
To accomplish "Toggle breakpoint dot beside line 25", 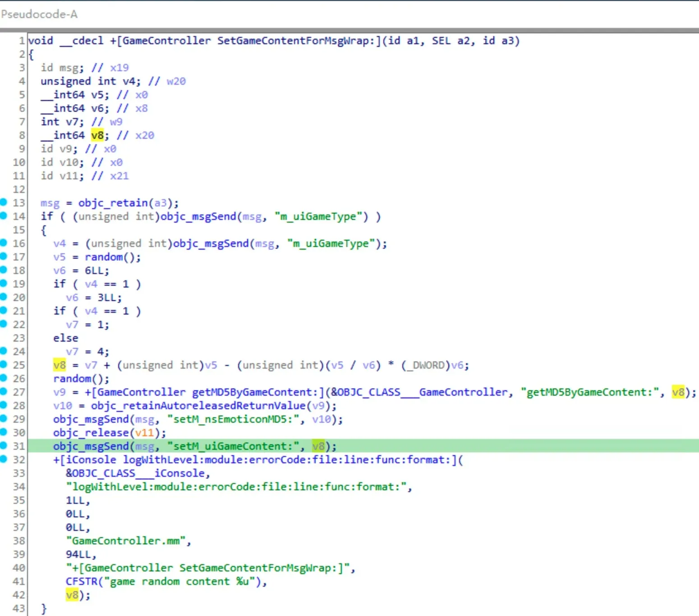I will pyautogui.click(x=4, y=365).
